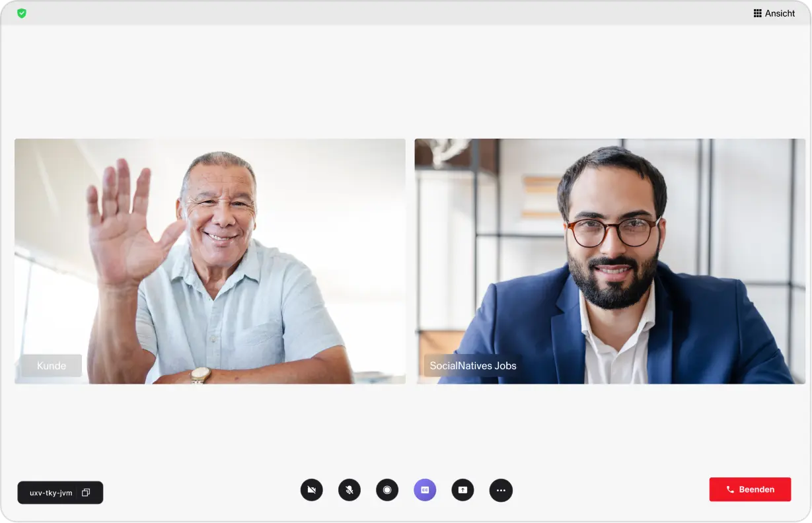Unmute the microphone
This screenshot has width=812, height=523.
pos(350,490)
